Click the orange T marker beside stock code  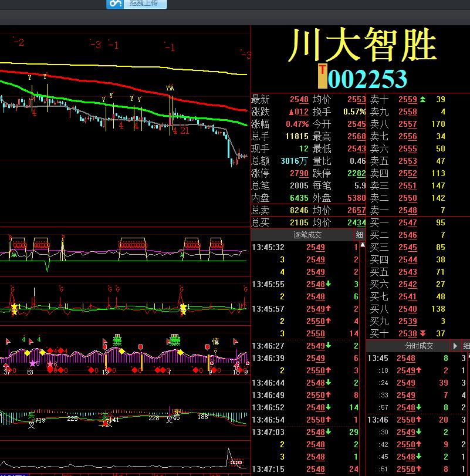point(322,76)
